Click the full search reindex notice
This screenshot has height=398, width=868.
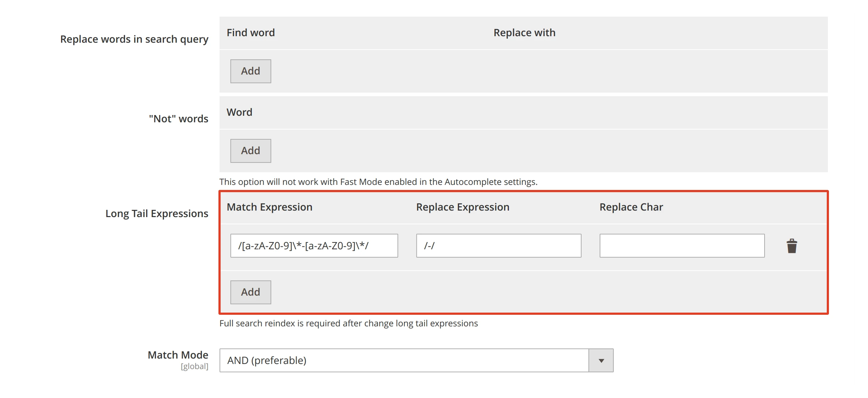coord(349,323)
